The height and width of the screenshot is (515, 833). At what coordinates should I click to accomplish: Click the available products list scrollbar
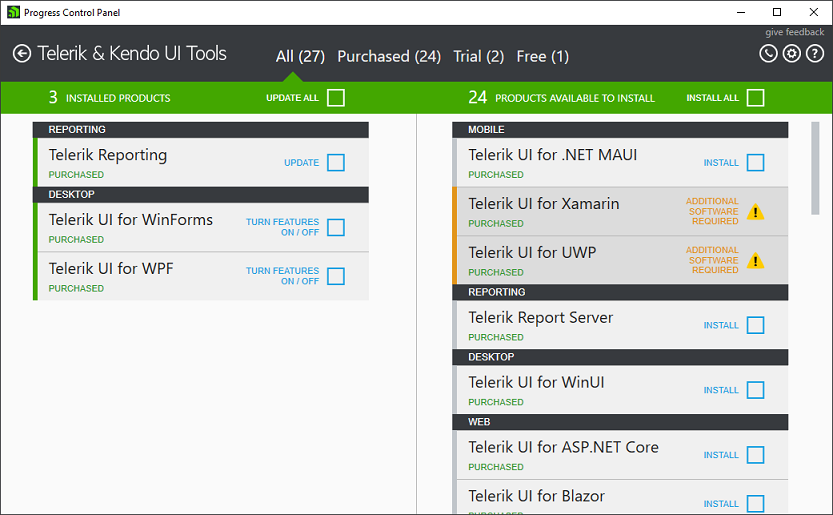[x=815, y=168]
